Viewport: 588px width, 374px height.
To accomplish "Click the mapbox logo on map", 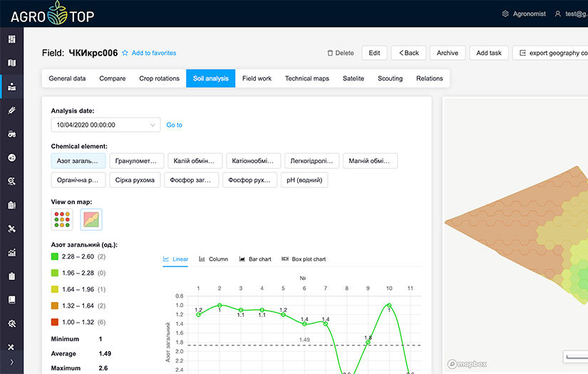I will pyautogui.click(x=467, y=364).
